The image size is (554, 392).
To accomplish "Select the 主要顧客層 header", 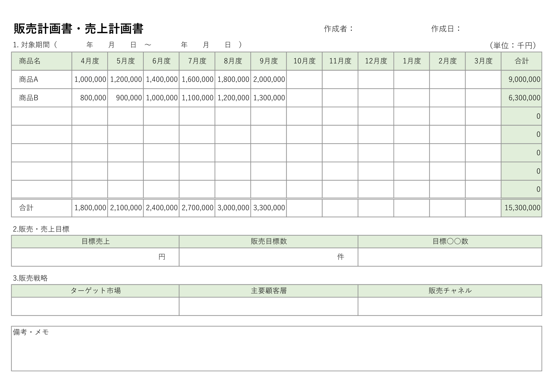I will click(x=268, y=291).
